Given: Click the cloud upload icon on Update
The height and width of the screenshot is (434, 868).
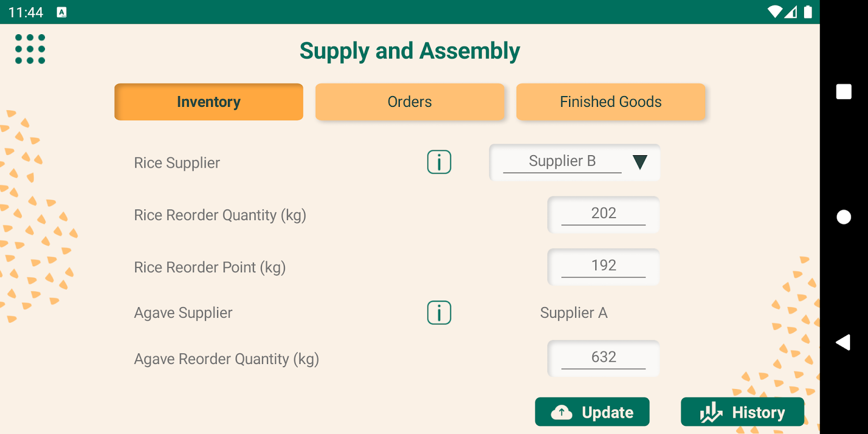Looking at the screenshot, I should 561,413.
